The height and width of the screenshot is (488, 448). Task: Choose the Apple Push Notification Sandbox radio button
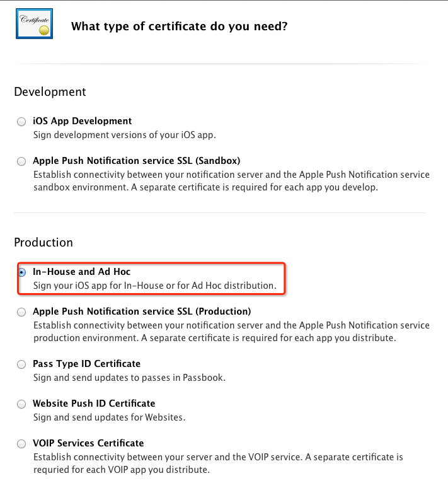(22, 161)
